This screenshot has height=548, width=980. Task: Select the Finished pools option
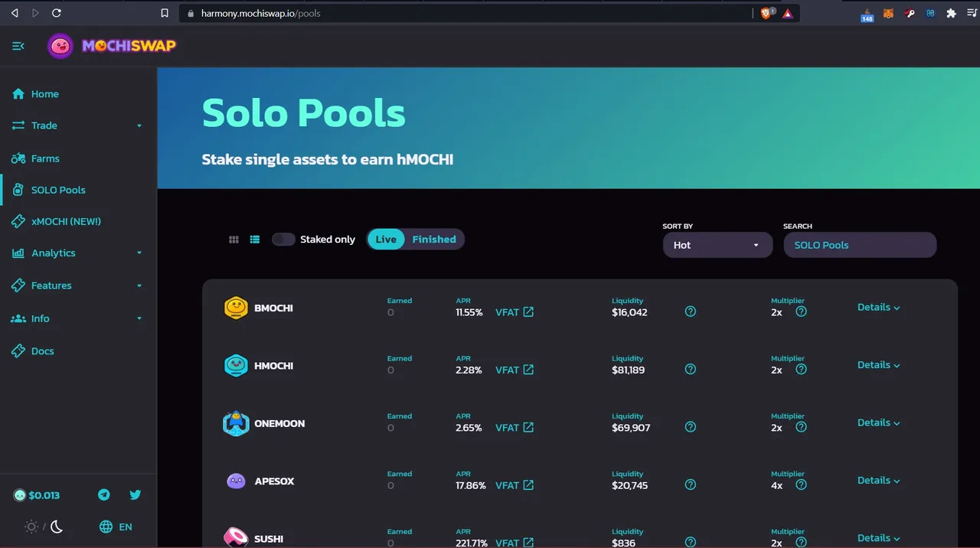click(434, 240)
